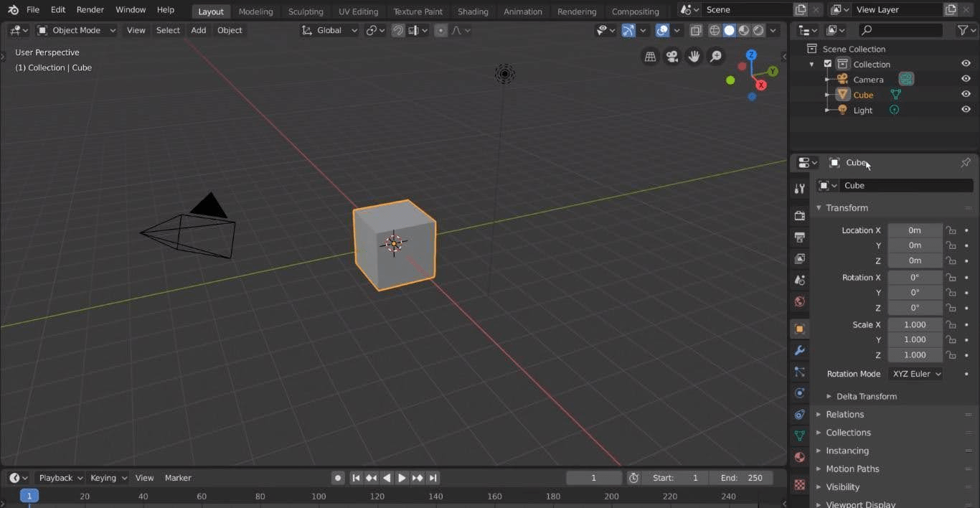Jump to the timeline start frame
Screen dimensions: 980x508
[x=356, y=478]
